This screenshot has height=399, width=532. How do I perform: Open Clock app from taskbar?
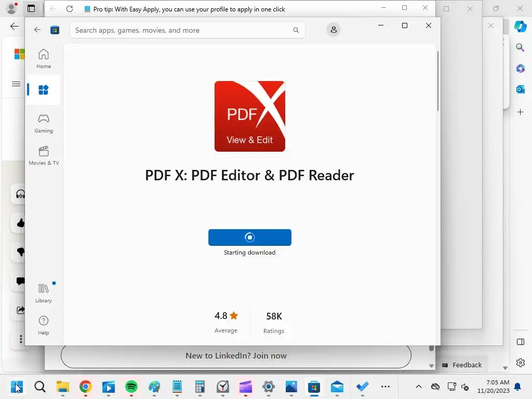coord(222,387)
